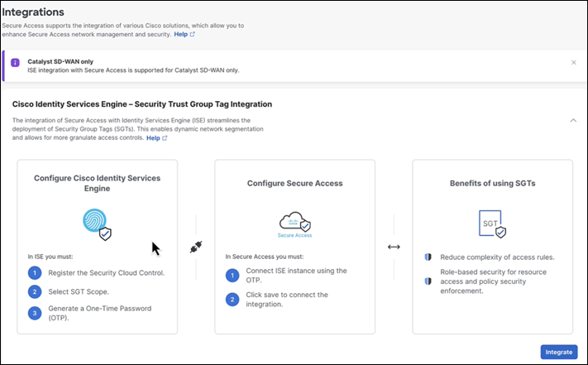
Task: Click the SGT document shield icon
Action: (492, 224)
